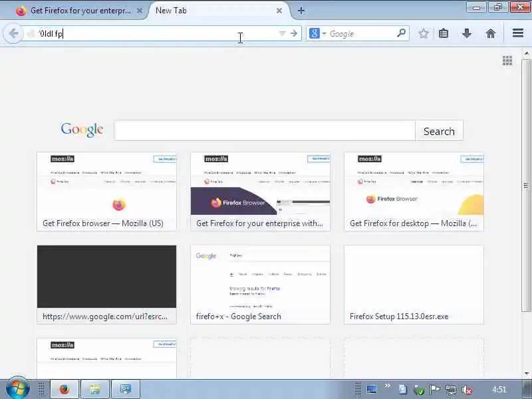Open Get Firefox for your enterprise tile
532x399 pixels.
[260, 192]
